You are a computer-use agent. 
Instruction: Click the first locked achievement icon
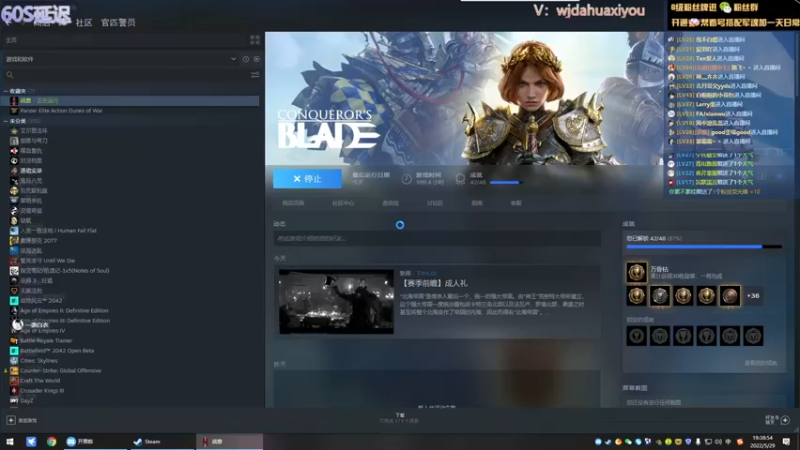(636, 336)
